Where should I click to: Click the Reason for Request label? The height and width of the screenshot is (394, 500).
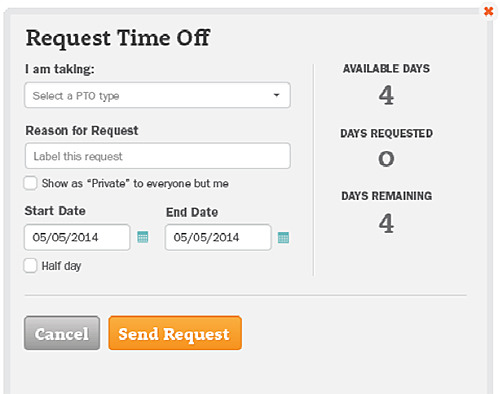82,131
